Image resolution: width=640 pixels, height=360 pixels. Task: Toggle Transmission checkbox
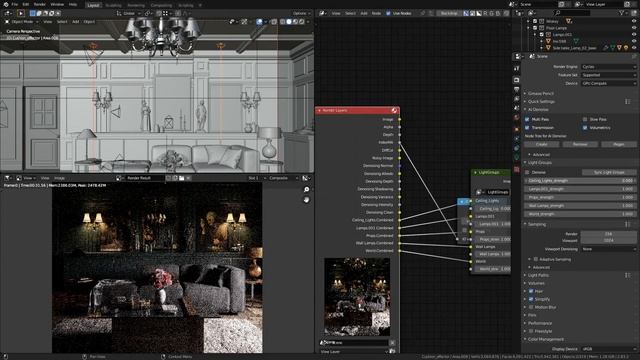(x=527, y=128)
